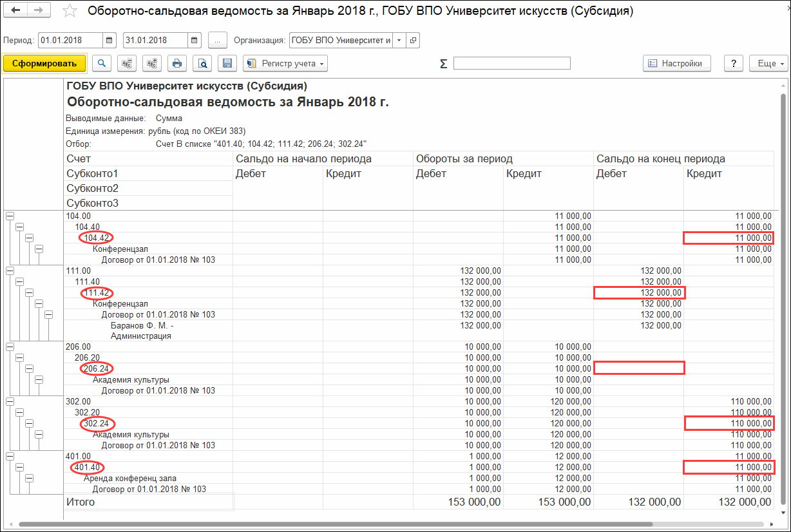This screenshot has width=791, height=532.
Task: Open help with question mark button
Action: point(734,63)
